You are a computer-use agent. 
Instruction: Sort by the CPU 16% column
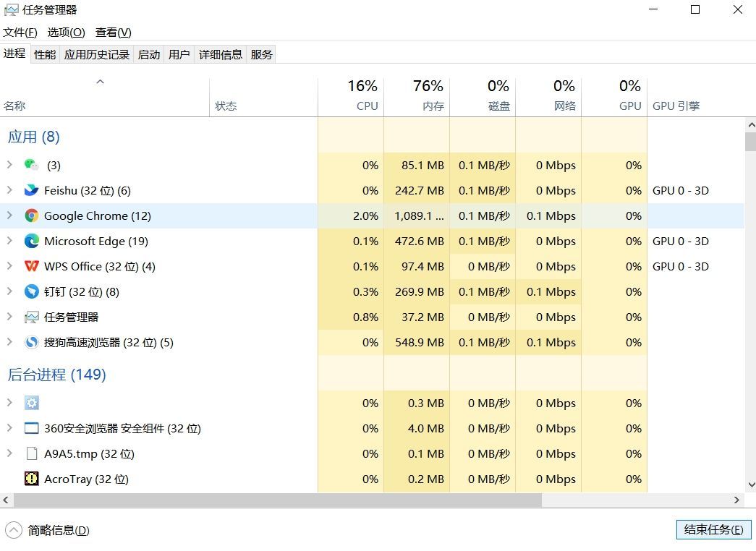click(x=351, y=97)
